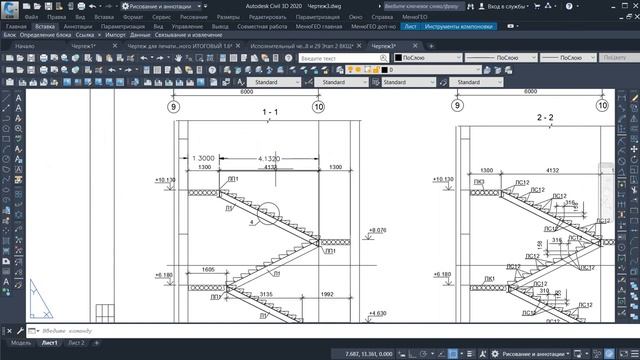This screenshot has width=640, height=360.
Task: Click Вход в службы sign-in button
Action: 504,6
